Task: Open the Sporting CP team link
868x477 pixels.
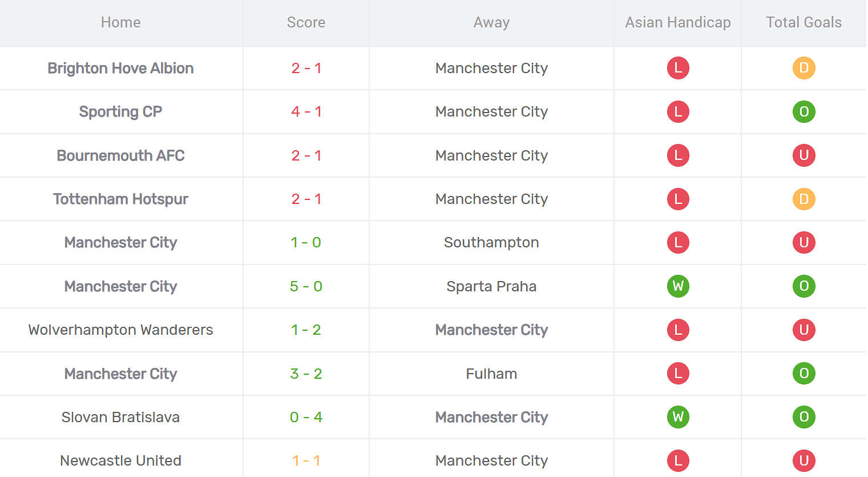Action: tap(120, 111)
